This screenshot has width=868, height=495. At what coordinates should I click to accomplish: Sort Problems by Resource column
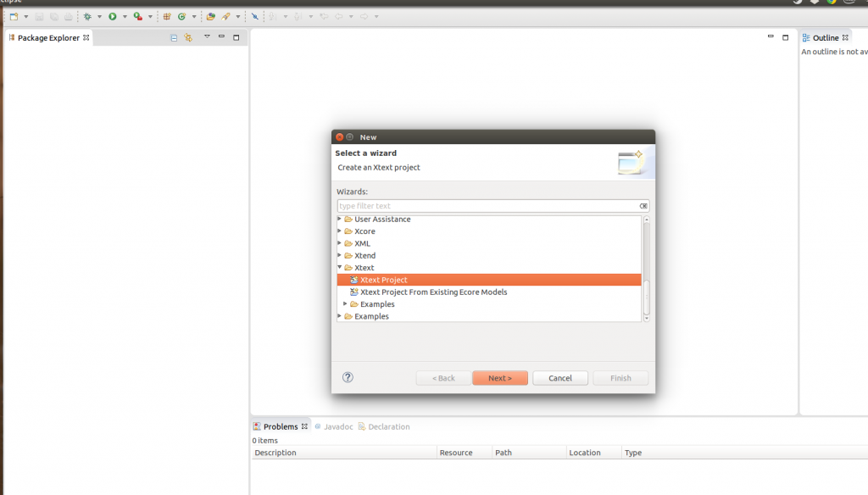pyautogui.click(x=465, y=453)
